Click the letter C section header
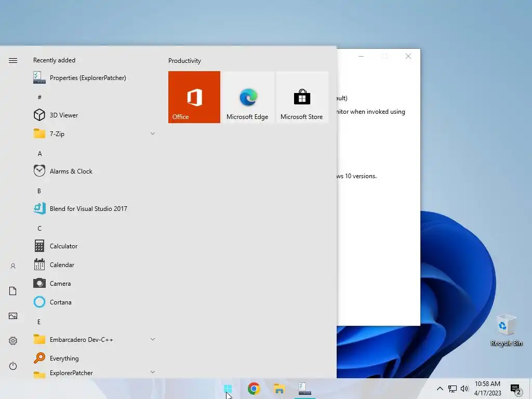532x399 pixels. pyautogui.click(x=39, y=229)
